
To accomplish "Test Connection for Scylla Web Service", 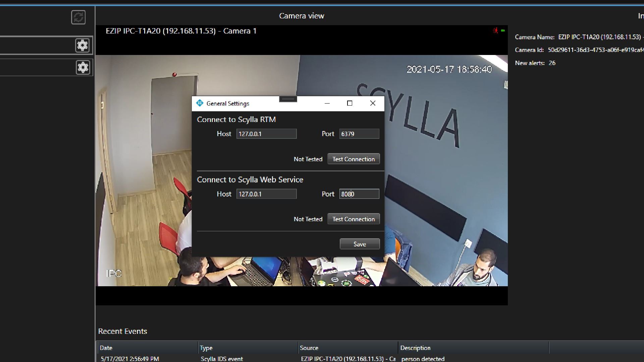I will [354, 219].
